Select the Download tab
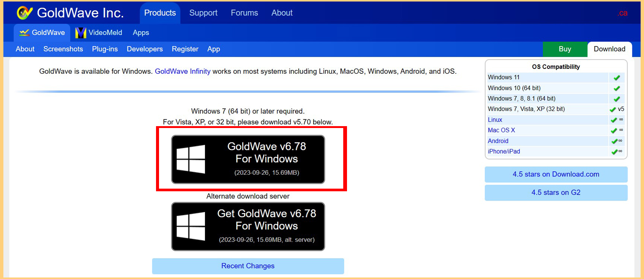The width and height of the screenshot is (644, 279). coord(609,49)
